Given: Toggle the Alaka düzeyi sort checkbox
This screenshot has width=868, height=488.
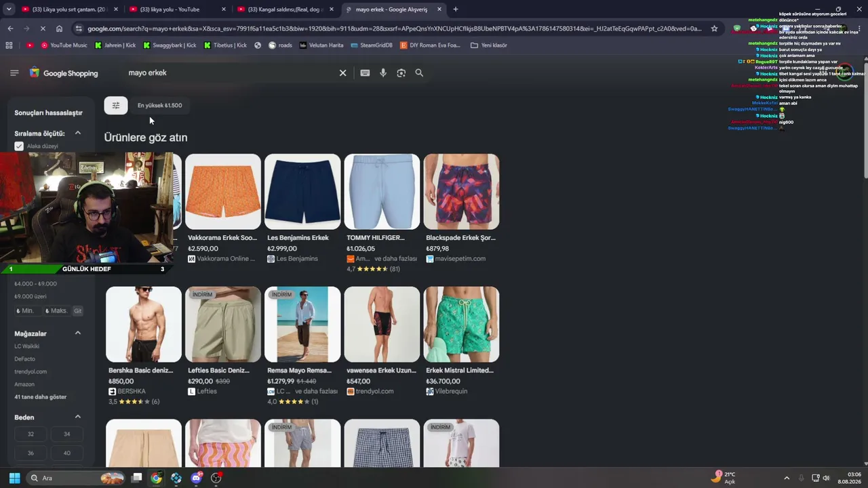Looking at the screenshot, I should (x=19, y=146).
